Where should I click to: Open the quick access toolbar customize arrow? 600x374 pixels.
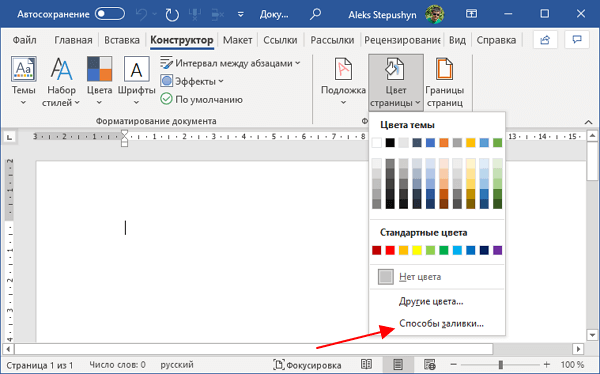pyautogui.click(x=240, y=15)
